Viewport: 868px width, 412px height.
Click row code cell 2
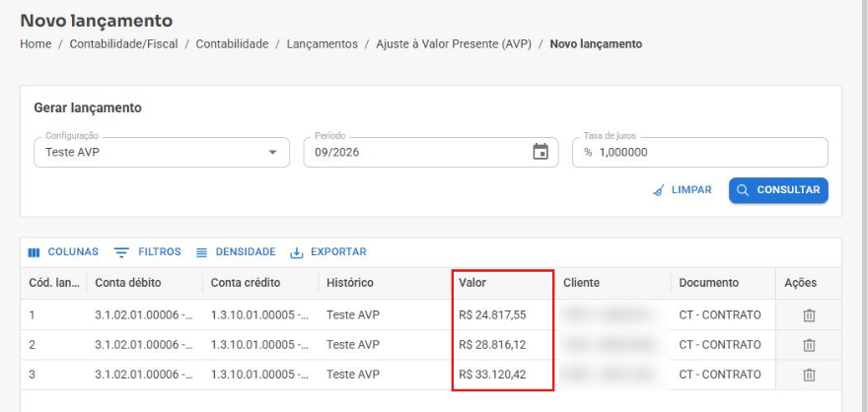pos(53,345)
